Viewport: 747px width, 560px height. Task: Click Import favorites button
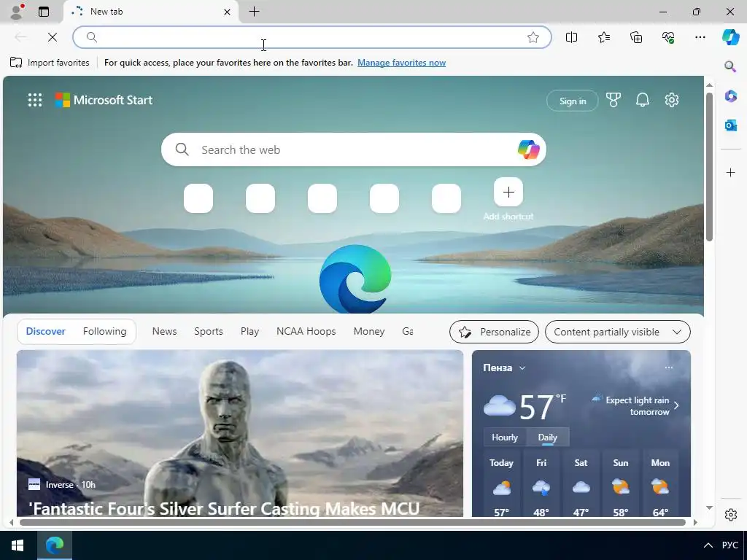tap(50, 63)
